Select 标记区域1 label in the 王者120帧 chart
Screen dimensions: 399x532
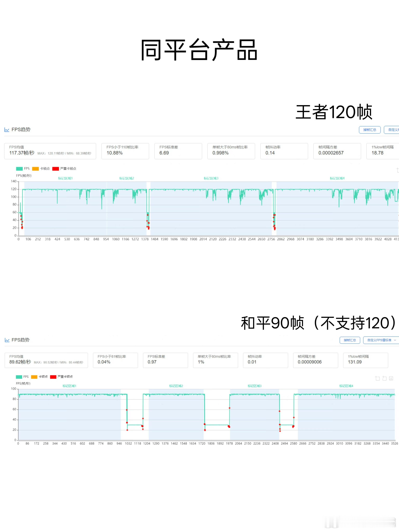tap(65, 178)
